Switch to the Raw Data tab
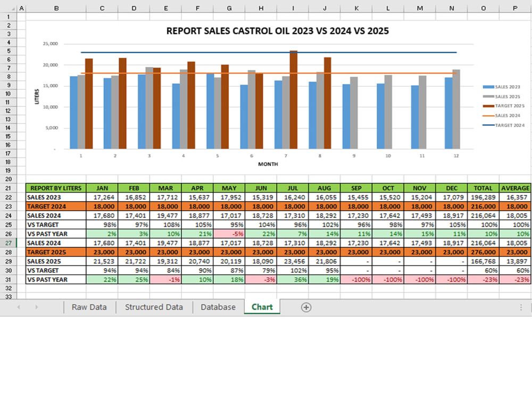 (x=89, y=307)
